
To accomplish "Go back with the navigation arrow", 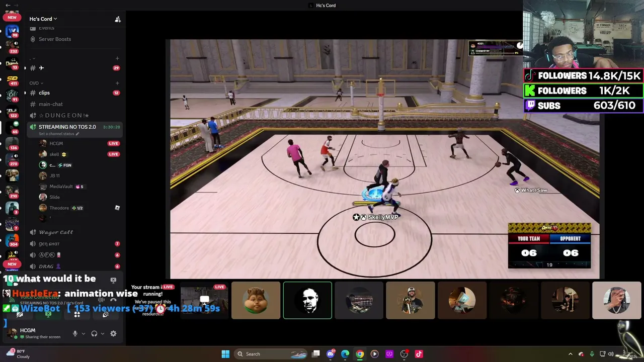I will (x=8, y=5).
